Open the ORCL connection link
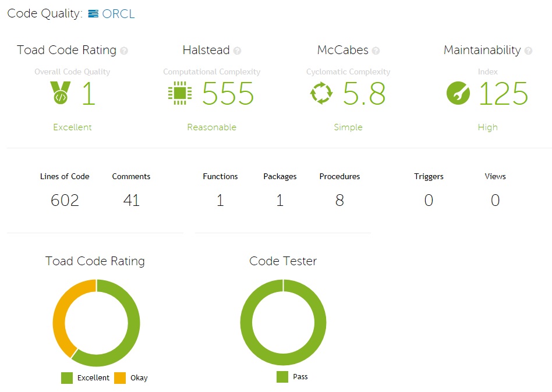 (118, 14)
